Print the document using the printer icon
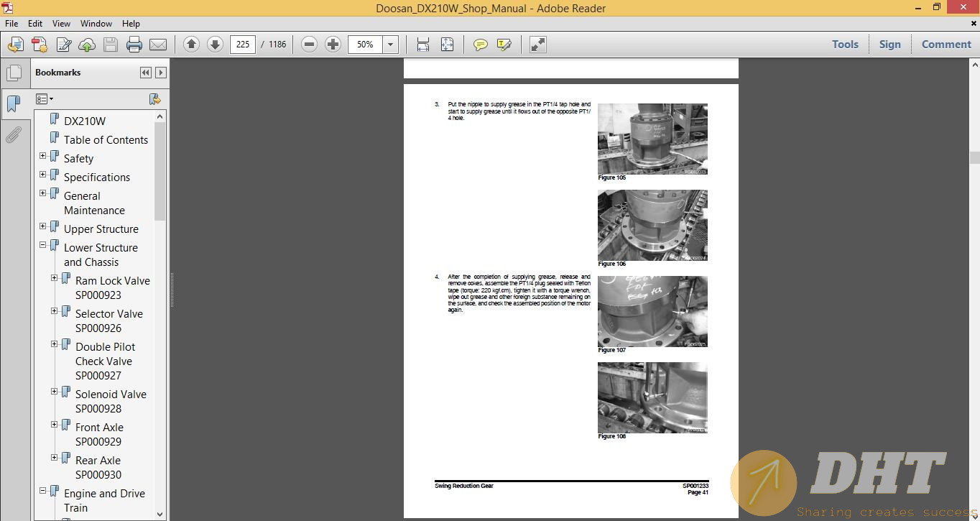 pyautogui.click(x=134, y=45)
